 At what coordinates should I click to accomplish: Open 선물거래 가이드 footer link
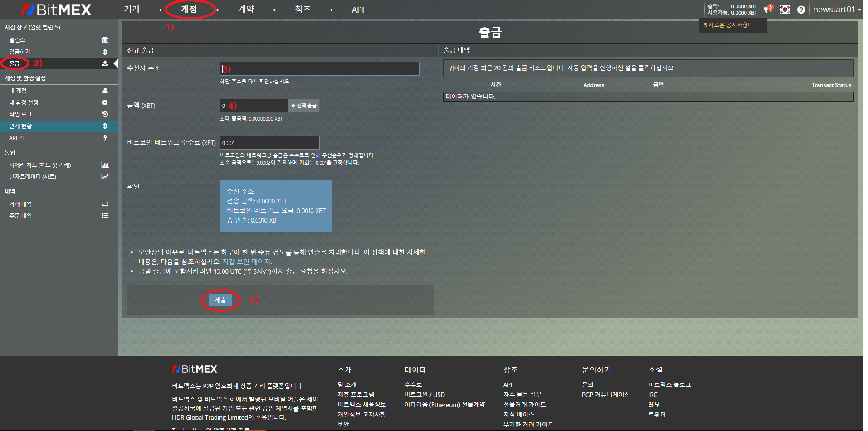pyautogui.click(x=525, y=405)
